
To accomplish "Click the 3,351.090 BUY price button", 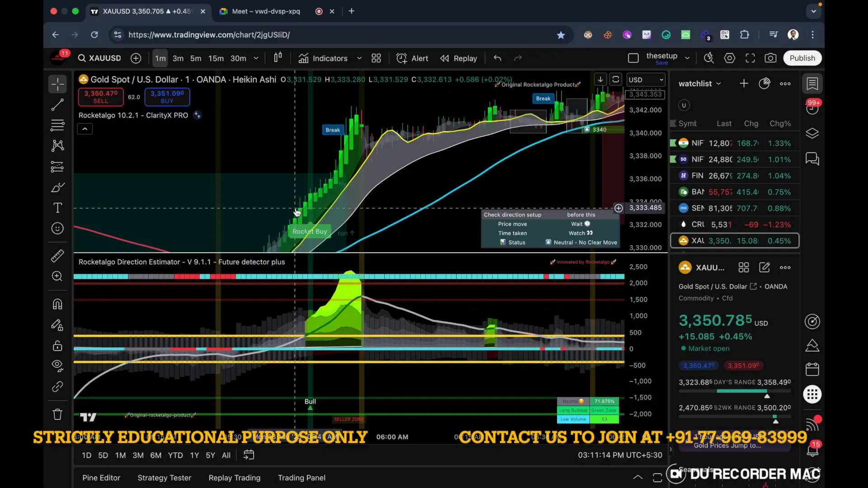I will [167, 97].
